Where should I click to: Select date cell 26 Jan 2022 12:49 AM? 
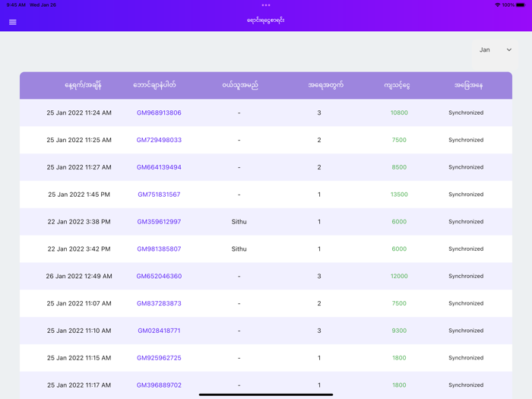(x=79, y=276)
